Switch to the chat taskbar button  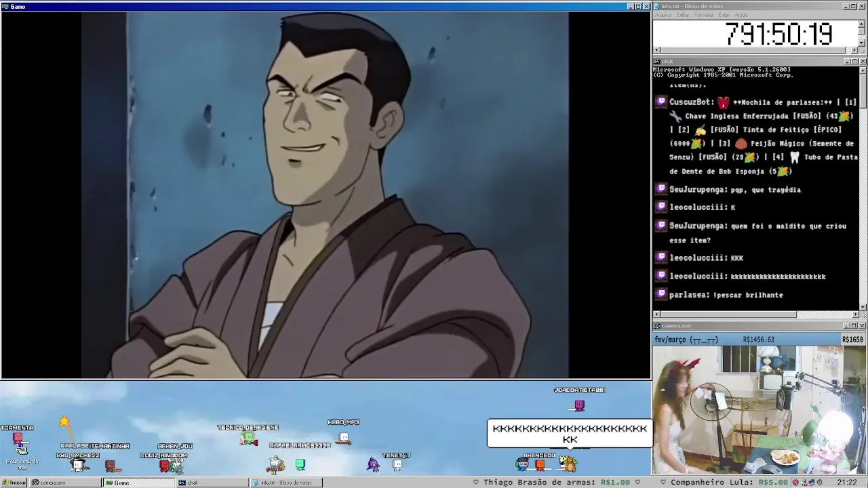tap(212, 483)
